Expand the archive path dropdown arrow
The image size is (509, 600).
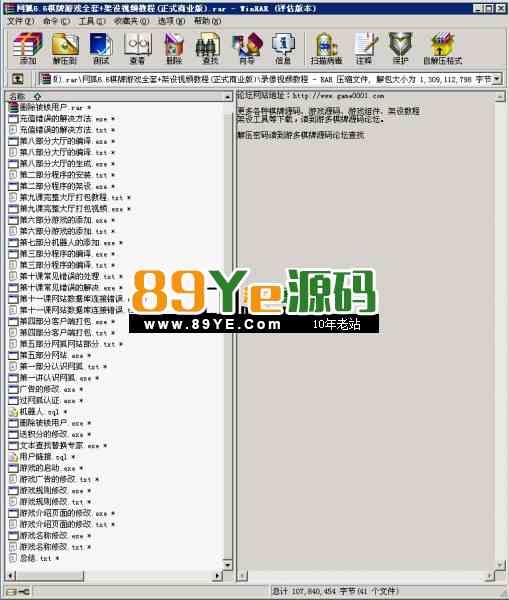[x=496, y=79]
